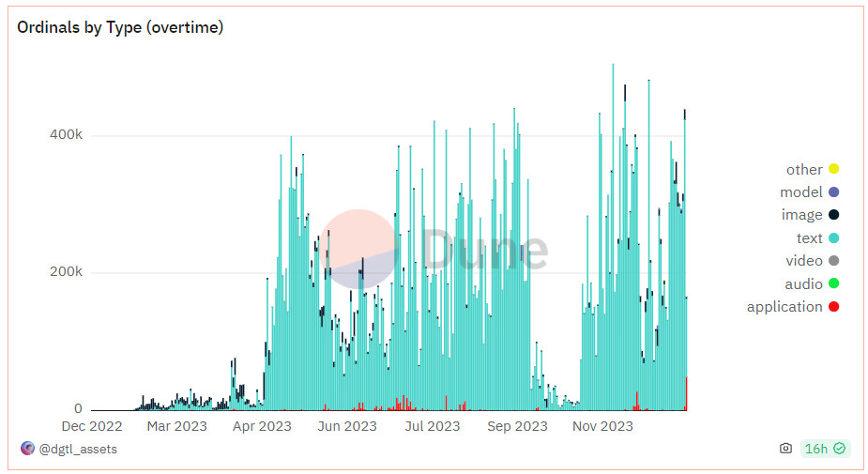
Task: Click the 'video' legend label
Action: coord(804,261)
